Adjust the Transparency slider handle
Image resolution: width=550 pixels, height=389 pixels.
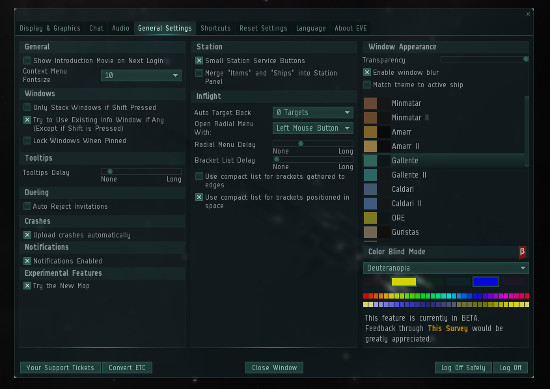coord(526,59)
